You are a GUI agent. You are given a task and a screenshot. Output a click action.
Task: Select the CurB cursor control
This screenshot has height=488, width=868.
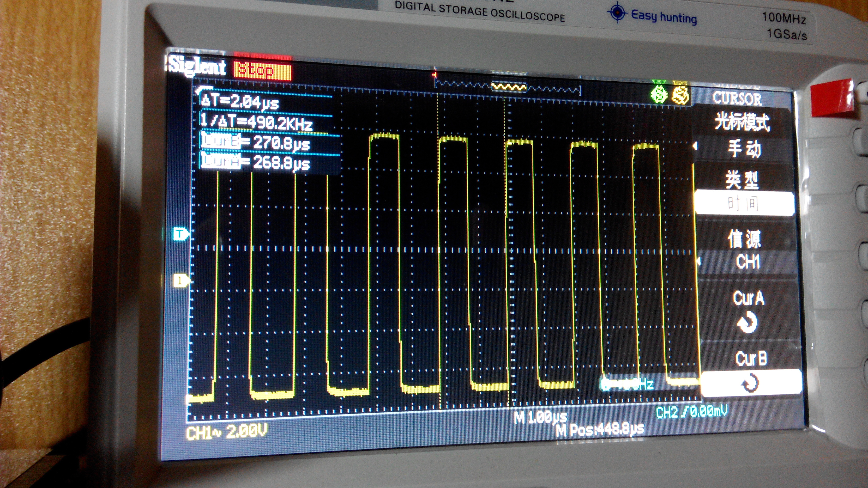tap(751, 358)
